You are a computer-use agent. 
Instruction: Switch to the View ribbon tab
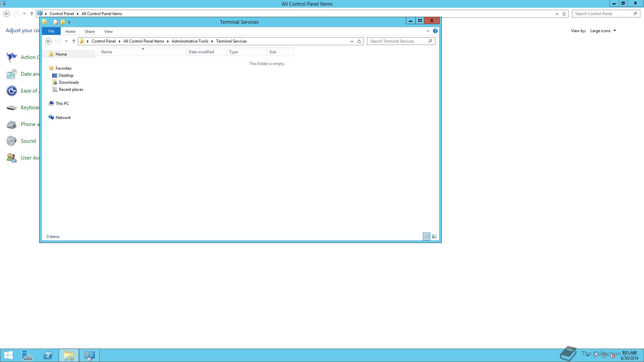point(108,32)
